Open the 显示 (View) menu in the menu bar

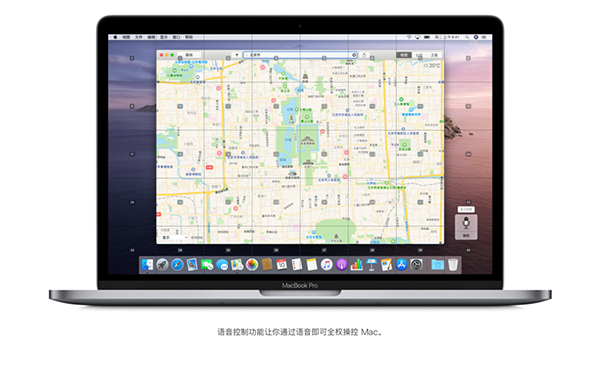coord(164,37)
